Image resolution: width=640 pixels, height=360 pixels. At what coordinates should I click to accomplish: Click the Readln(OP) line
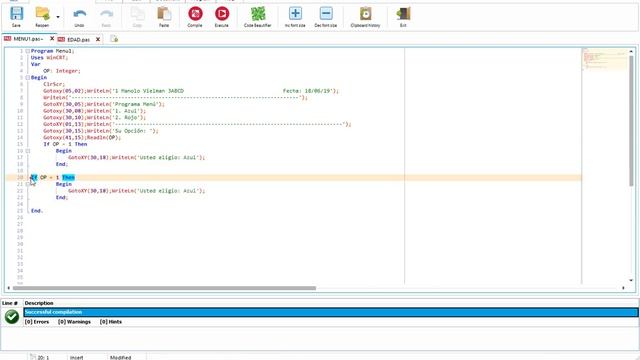[82, 138]
